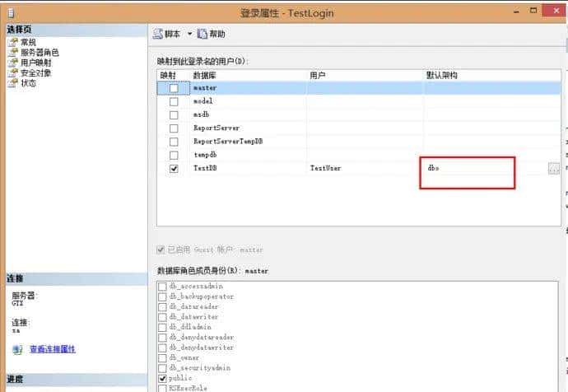Click the 默认架构 column header

point(442,76)
